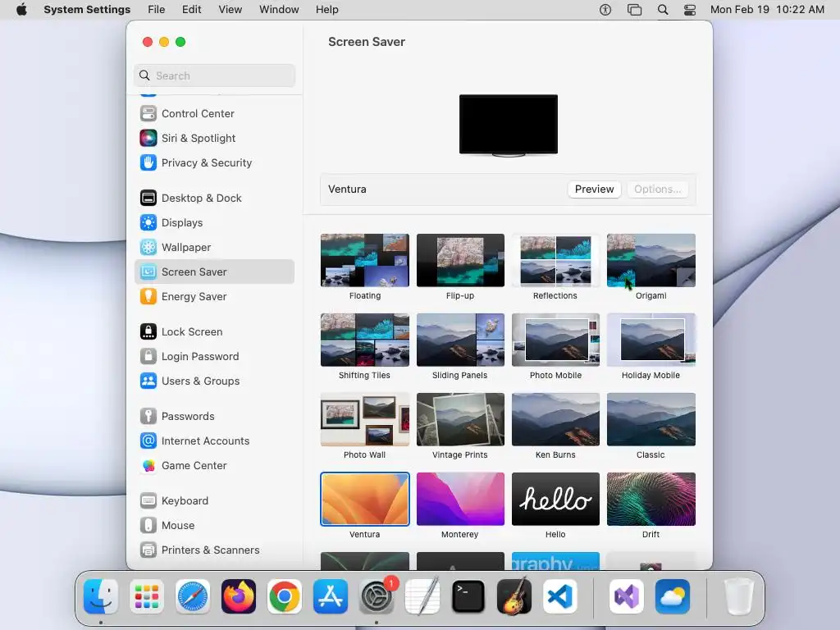Click Accessibility shortcut icon in menu bar
Viewport: 840px width, 630px height.
(605, 10)
